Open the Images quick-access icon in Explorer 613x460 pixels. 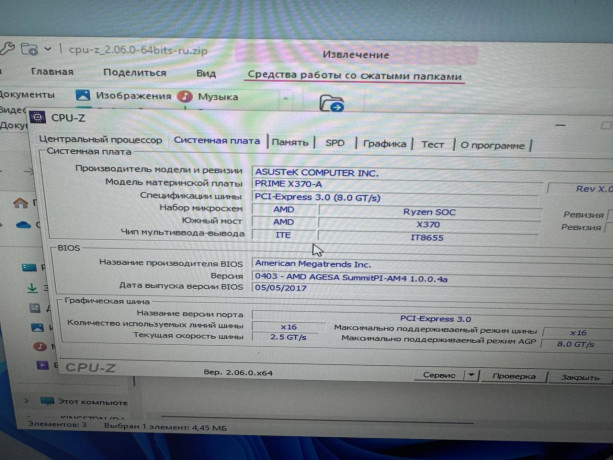[83, 95]
